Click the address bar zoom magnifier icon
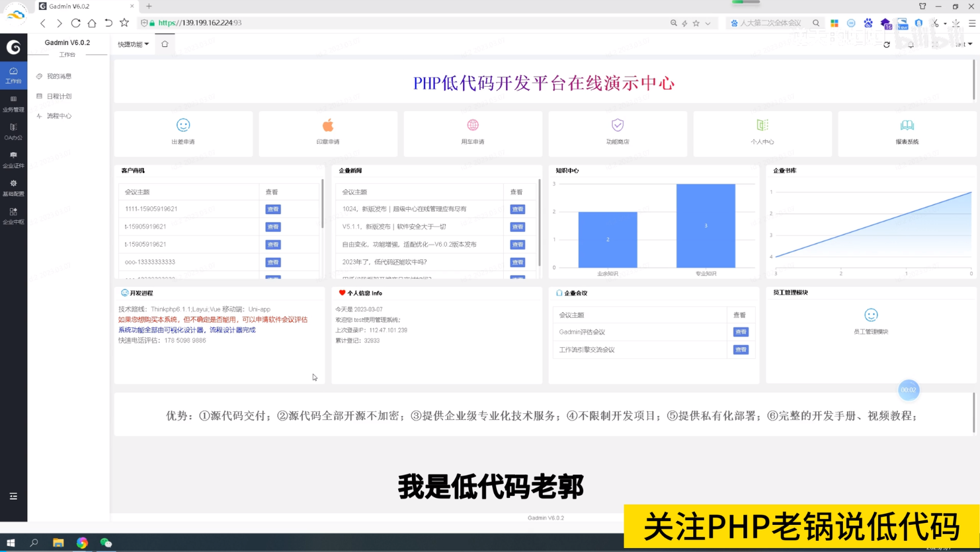Image resolution: width=980 pixels, height=552 pixels. point(674,23)
